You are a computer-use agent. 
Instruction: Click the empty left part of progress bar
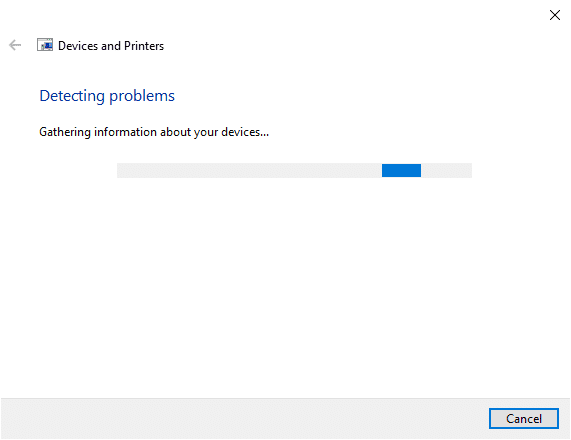pyautogui.click(x=249, y=170)
